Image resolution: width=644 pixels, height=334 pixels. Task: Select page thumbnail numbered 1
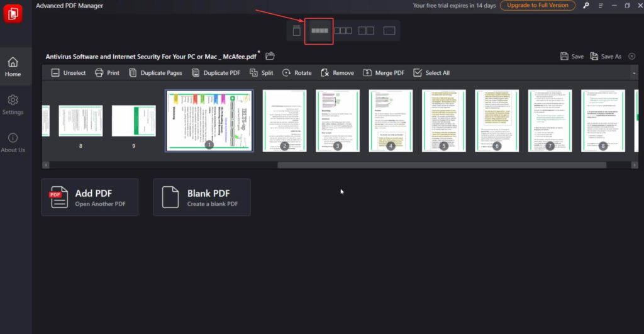coord(209,121)
